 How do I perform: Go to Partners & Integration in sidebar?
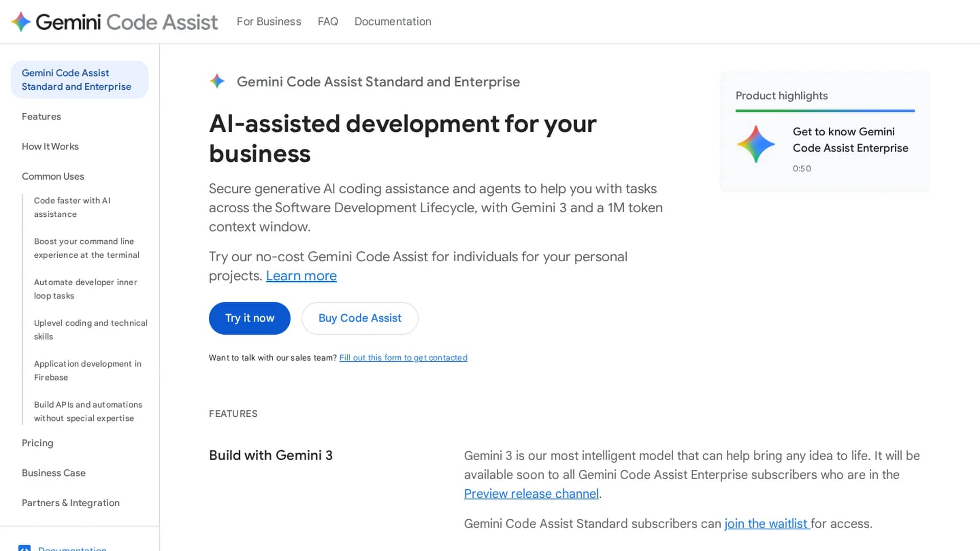tap(70, 503)
